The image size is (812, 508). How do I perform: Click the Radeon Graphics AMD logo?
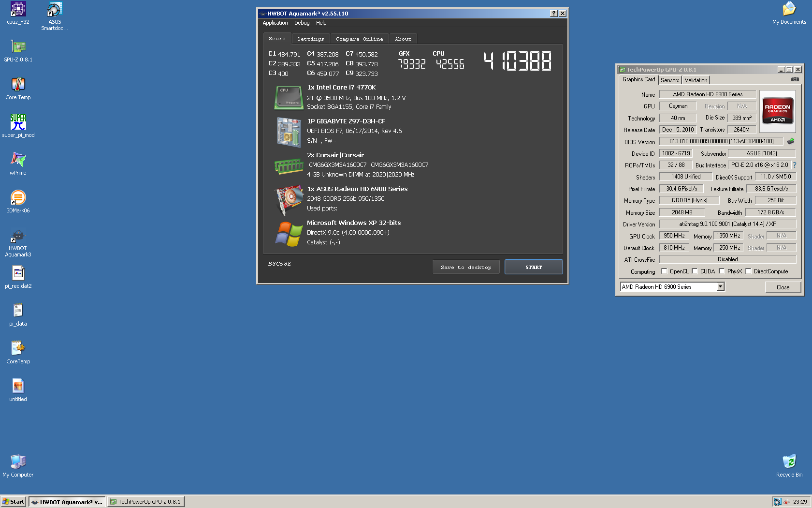tap(777, 111)
